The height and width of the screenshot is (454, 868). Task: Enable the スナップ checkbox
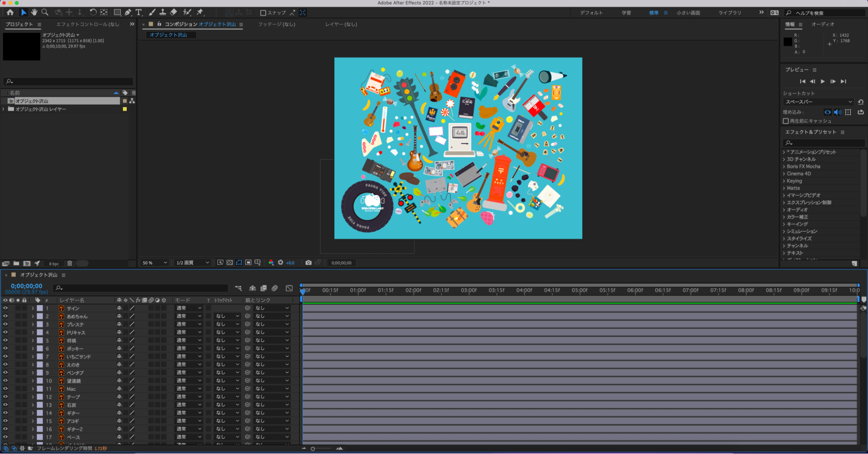[263, 13]
